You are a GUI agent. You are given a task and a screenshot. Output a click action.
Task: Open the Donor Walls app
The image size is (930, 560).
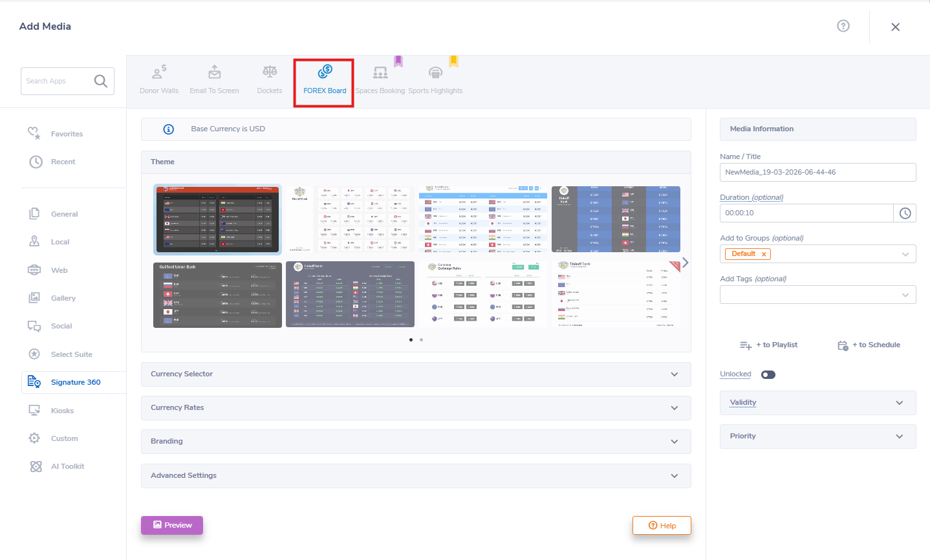(x=159, y=80)
